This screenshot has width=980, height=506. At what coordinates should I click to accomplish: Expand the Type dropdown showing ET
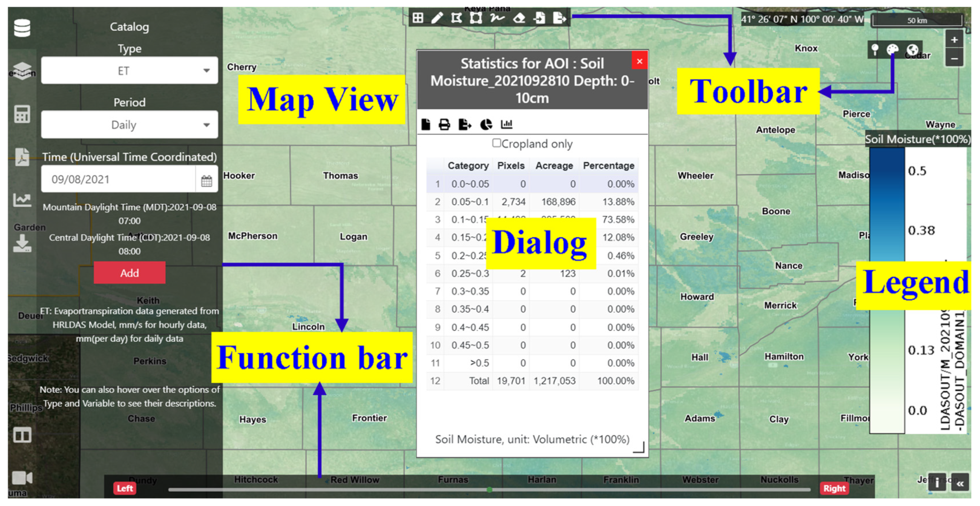[129, 71]
